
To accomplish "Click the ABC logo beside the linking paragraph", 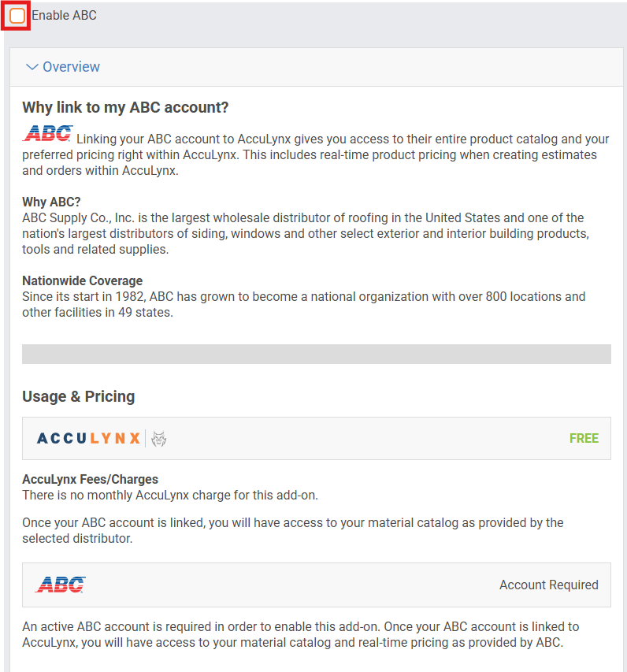I will [x=47, y=133].
